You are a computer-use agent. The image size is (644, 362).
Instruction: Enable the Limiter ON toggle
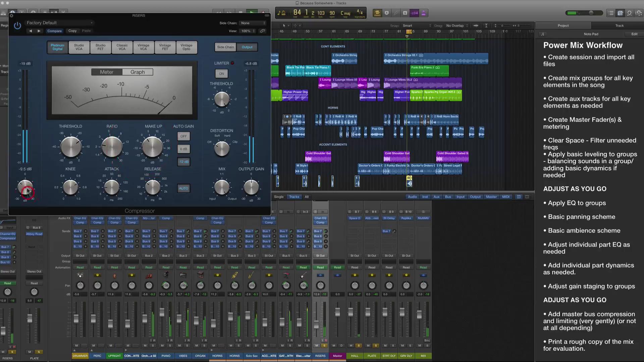pos(221,73)
